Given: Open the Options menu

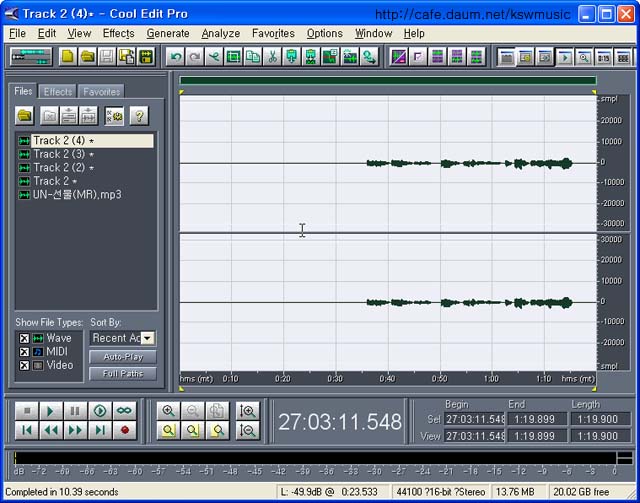Looking at the screenshot, I should coord(325,33).
